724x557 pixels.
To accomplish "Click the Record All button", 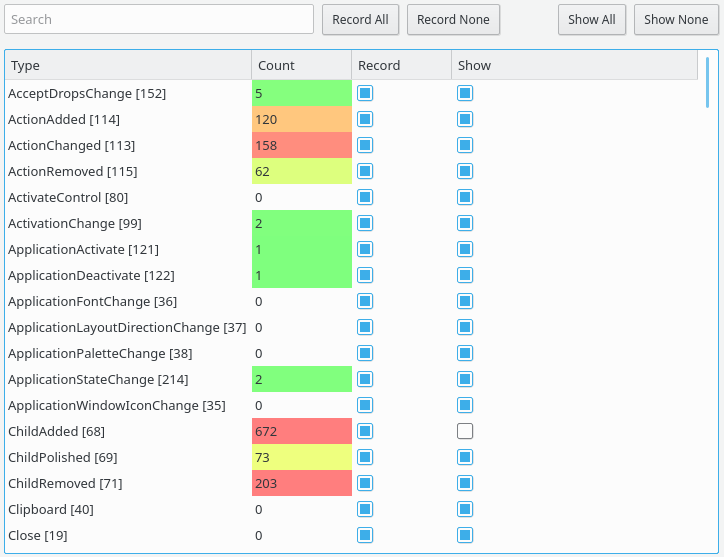I will [x=360, y=20].
